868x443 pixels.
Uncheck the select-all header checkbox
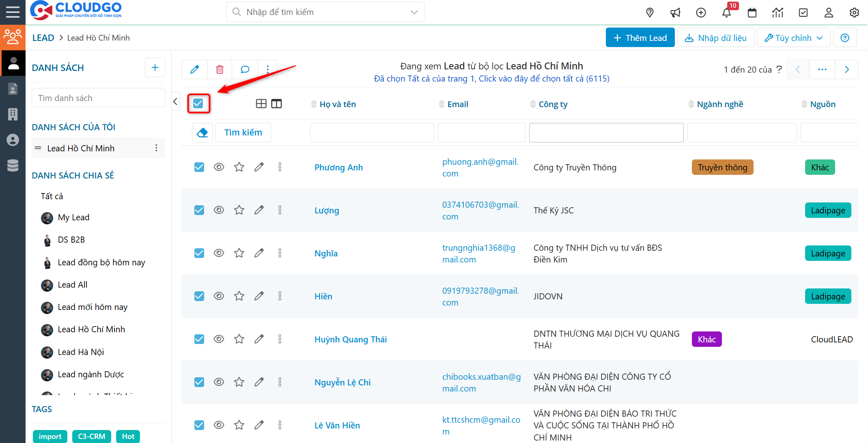point(198,103)
